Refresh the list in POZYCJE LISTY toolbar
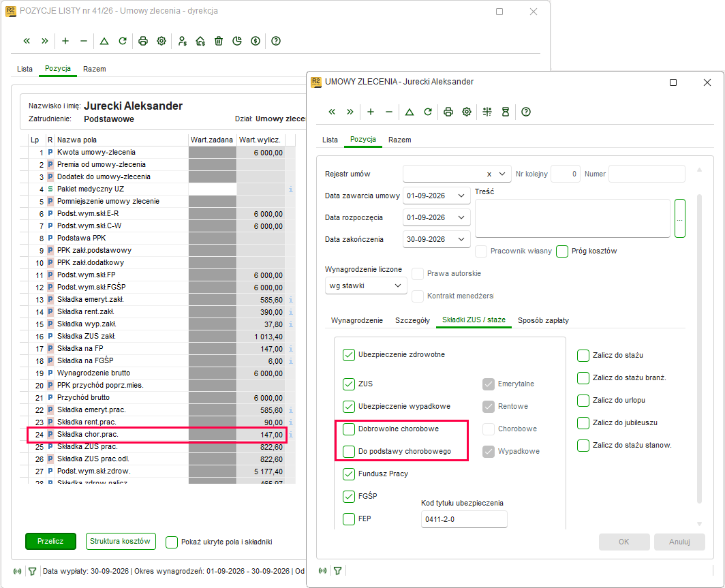 coord(123,41)
